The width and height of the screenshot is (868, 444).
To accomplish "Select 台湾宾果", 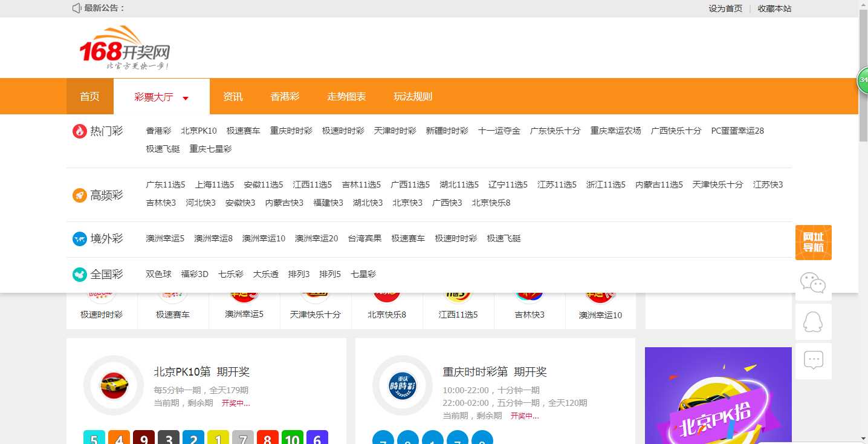I will click(x=365, y=238).
